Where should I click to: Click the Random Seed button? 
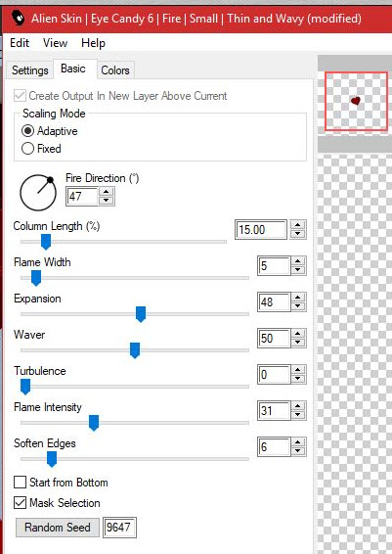[58, 528]
